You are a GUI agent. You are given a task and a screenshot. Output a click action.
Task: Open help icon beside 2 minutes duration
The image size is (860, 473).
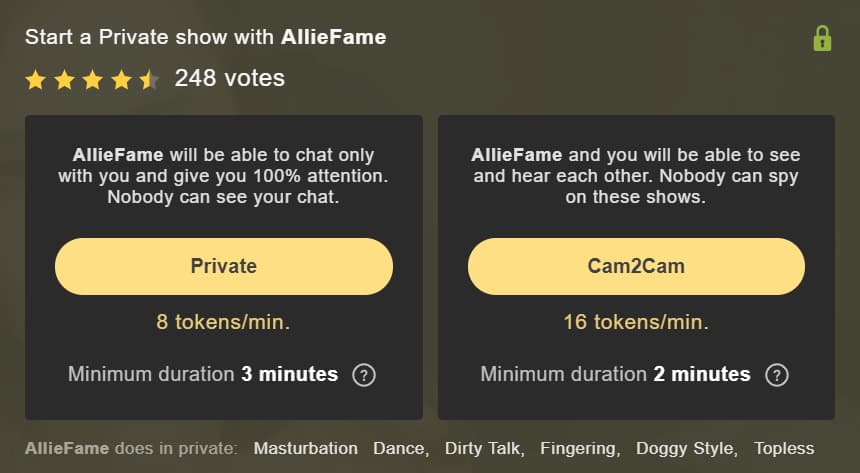pos(777,375)
